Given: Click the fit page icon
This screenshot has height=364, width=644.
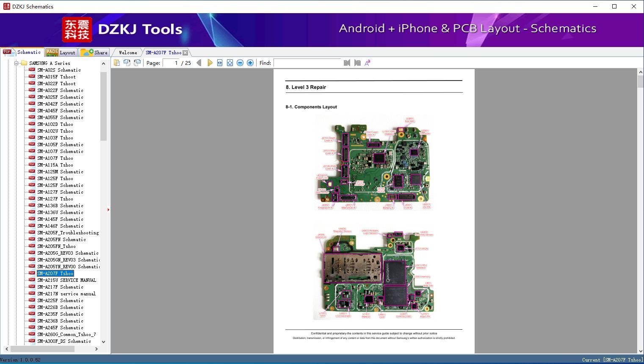Looking at the screenshot, I should point(230,63).
